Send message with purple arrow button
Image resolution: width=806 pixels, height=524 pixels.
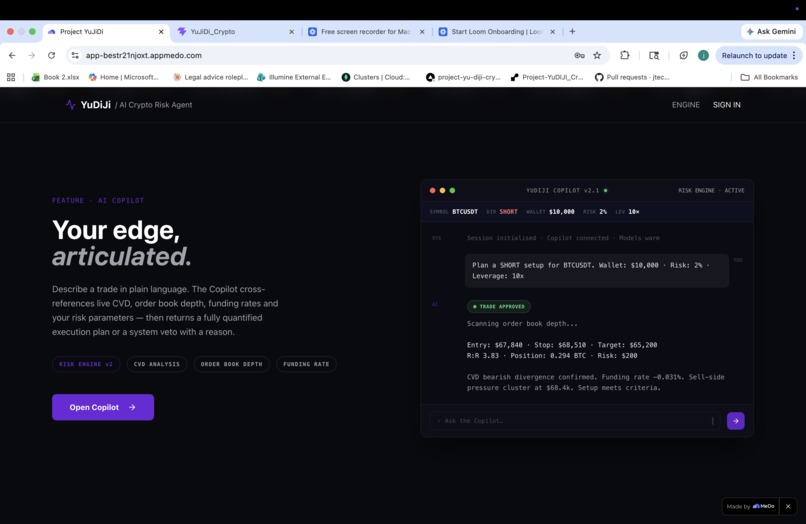[x=736, y=421]
